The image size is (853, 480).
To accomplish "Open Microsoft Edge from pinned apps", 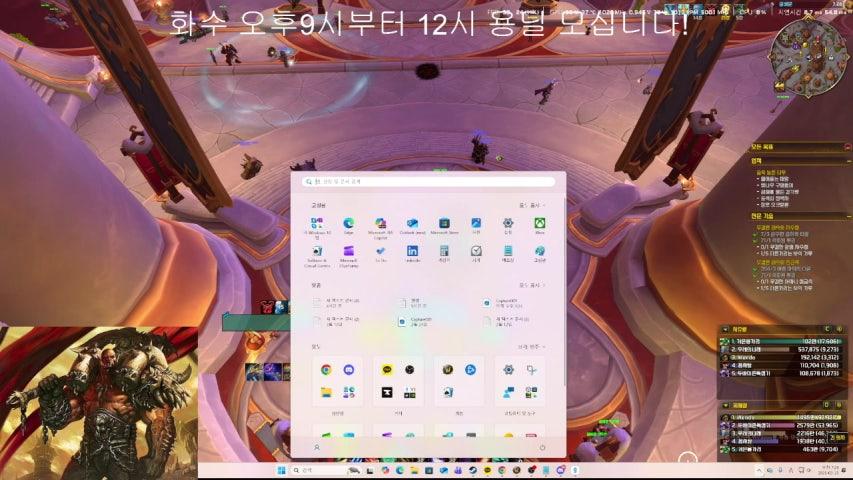I will [349, 224].
